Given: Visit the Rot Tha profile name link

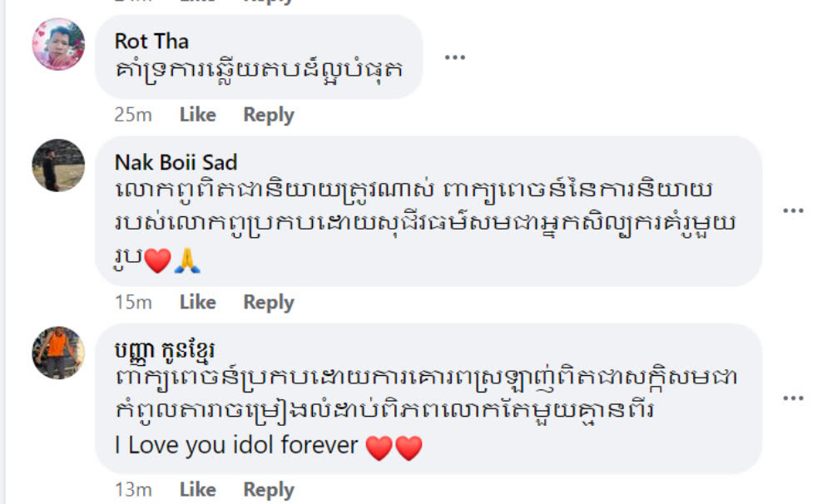Looking at the screenshot, I should click(x=151, y=41).
